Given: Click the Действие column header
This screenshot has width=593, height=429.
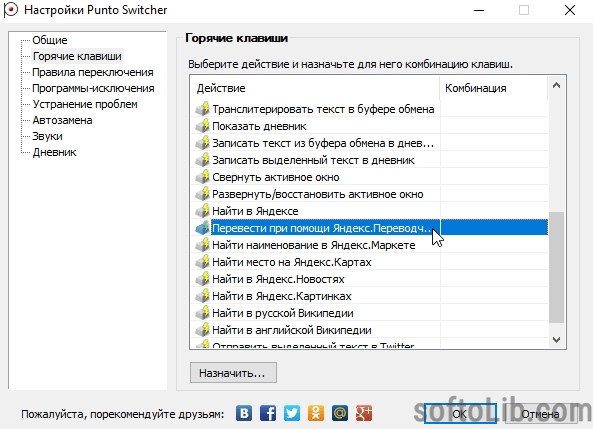Looking at the screenshot, I should (x=315, y=88).
